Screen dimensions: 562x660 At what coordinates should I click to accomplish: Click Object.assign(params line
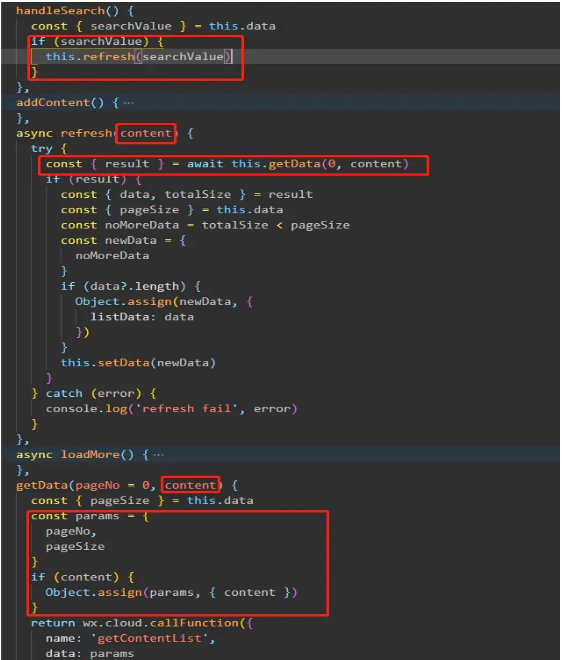pyautogui.click(x=171, y=593)
